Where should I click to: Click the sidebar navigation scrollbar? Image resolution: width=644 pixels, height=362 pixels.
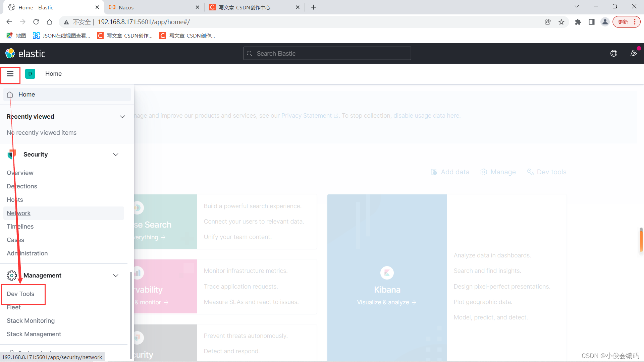(x=130, y=315)
